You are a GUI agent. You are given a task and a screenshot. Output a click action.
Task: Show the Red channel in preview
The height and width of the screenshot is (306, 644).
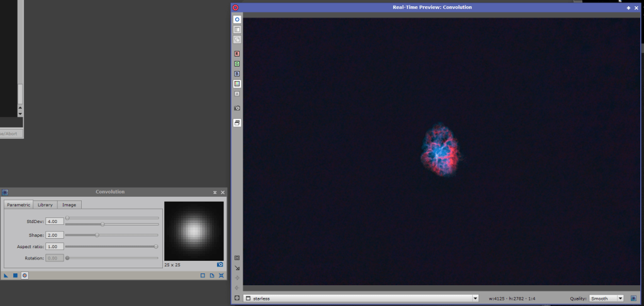[237, 53]
